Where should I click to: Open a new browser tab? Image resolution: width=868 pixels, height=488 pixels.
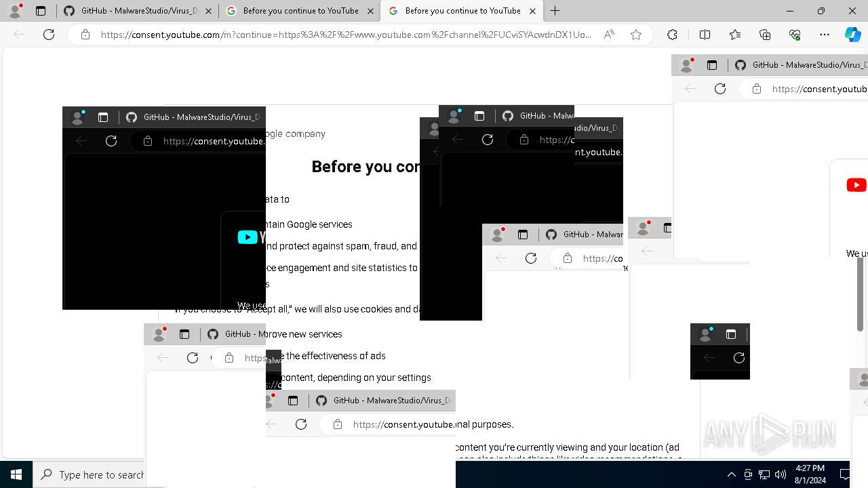[555, 11]
